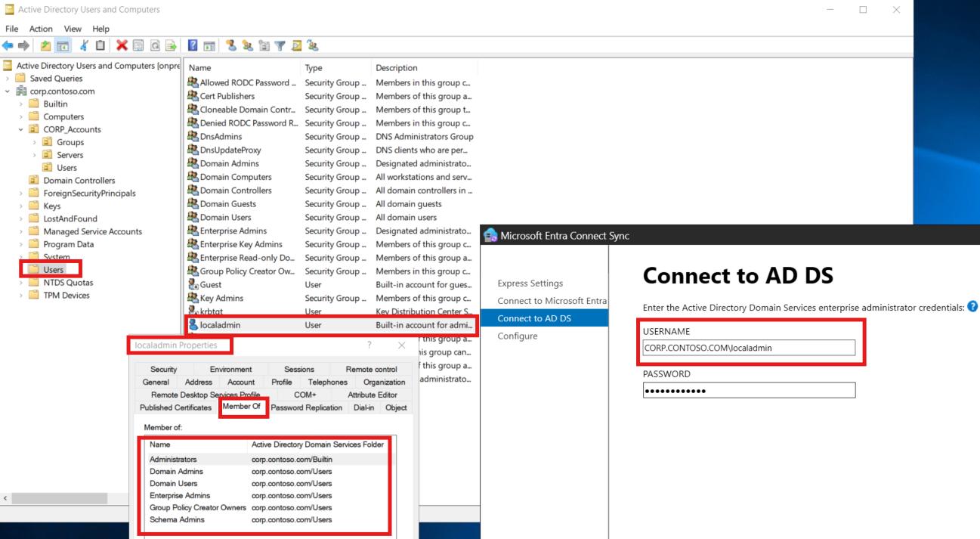Go to the Express Settings wizard step
The width and height of the screenshot is (980, 539).
(x=530, y=283)
